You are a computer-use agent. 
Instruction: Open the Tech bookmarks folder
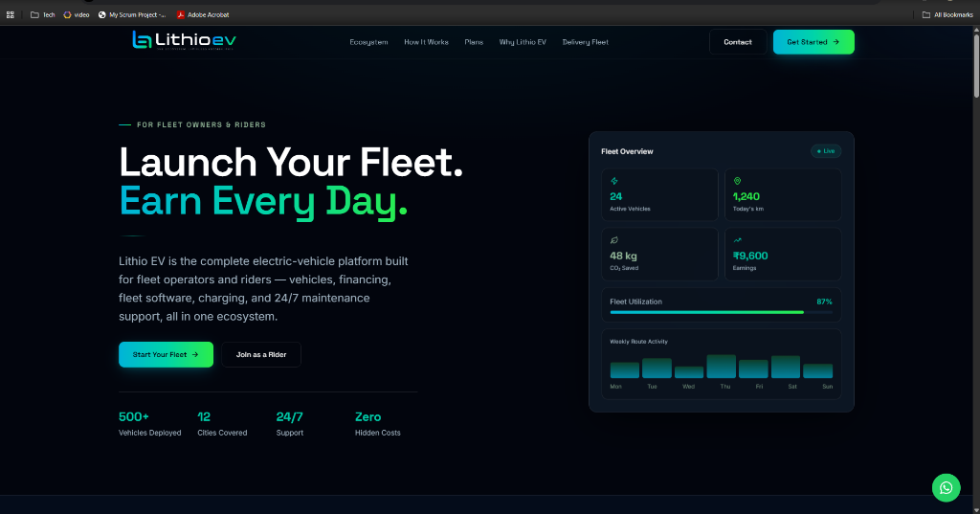[x=42, y=14]
